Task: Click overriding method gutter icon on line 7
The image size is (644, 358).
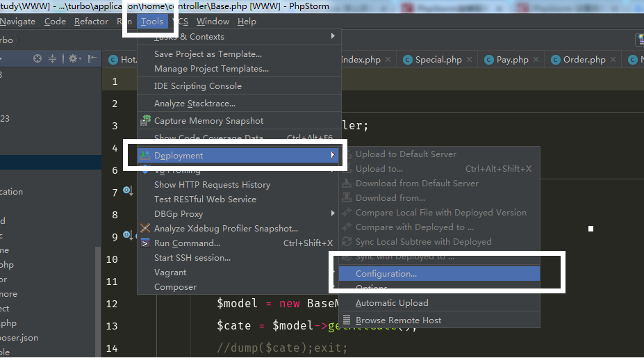Action: [x=128, y=190]
